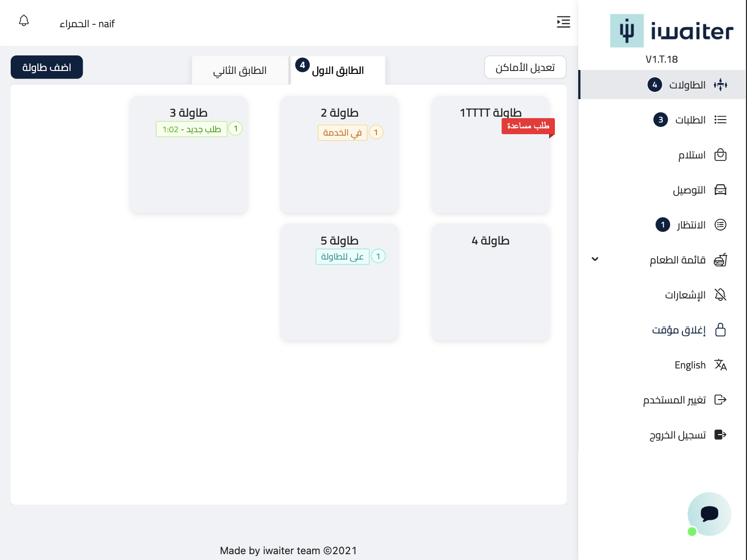
Task: Click the logout icon in sidebar
Action: pos(720,435)
